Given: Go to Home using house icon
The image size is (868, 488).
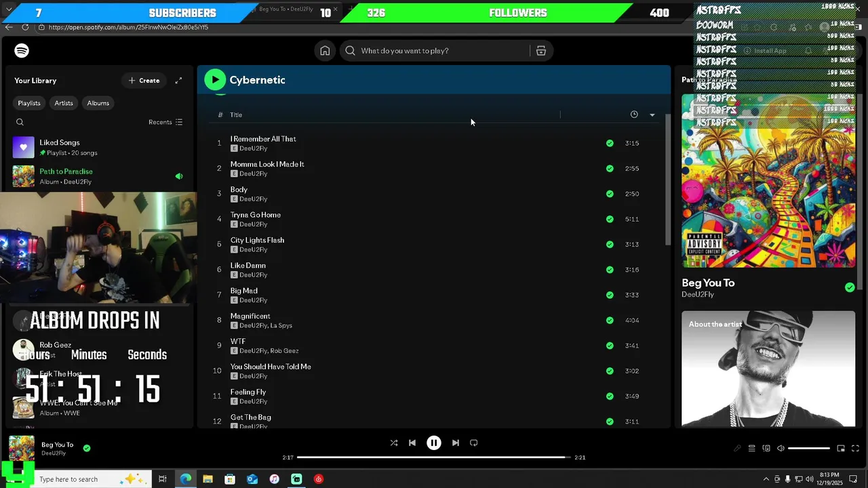Looking at the screenshot, I should coord(325,51).
